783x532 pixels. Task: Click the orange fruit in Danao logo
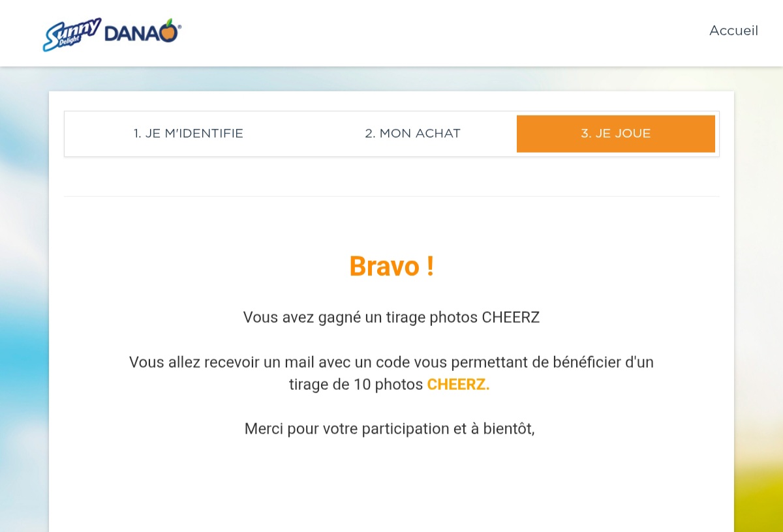[169, 31]
